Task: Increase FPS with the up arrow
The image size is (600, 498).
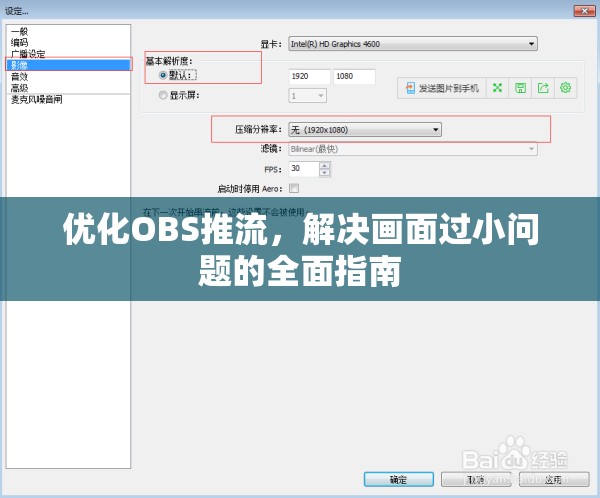Action: tap(324, 165)
